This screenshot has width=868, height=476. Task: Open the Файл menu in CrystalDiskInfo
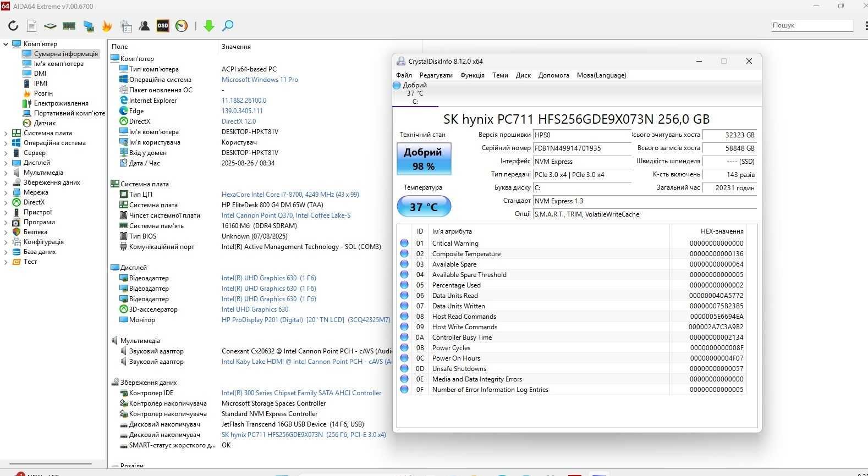coord(404,75)
